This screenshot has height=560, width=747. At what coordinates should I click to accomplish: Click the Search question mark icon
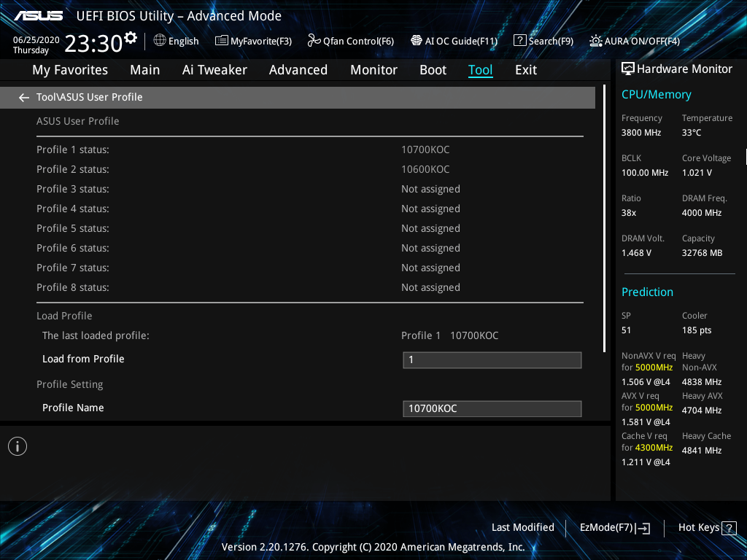[519, 41]
